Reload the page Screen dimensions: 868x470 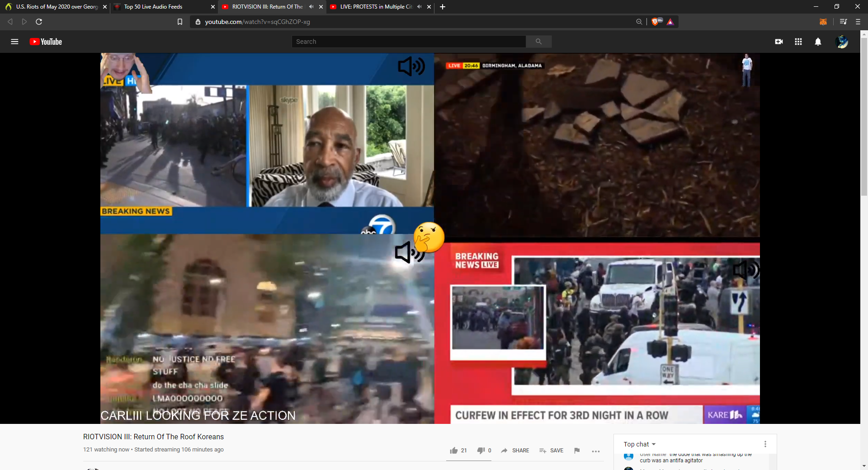pyautogui.click(x=39, y=22)
